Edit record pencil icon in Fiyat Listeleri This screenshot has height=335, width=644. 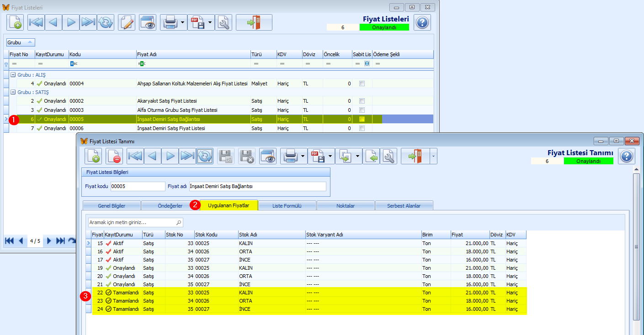(x=127, y=22)
